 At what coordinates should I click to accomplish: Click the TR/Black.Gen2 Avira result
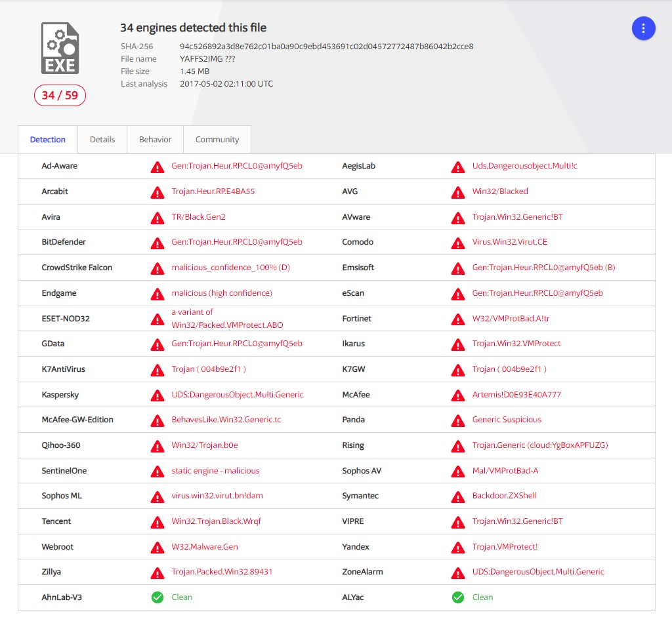(198, 216)
